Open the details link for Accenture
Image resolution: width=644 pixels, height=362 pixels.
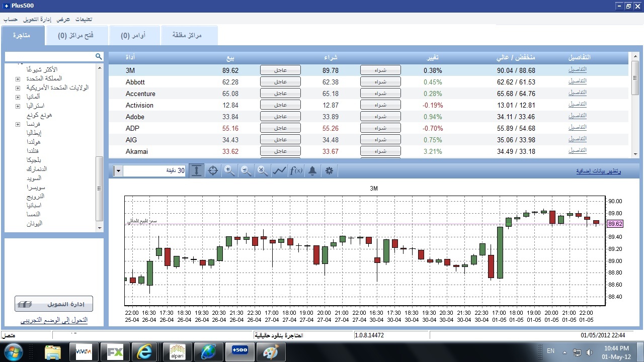577,93
